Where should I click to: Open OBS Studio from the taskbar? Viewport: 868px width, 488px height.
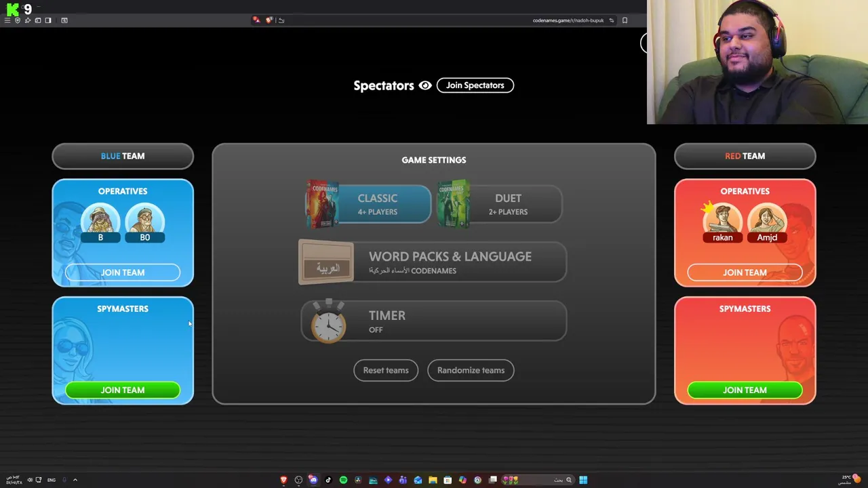[298, 480]
